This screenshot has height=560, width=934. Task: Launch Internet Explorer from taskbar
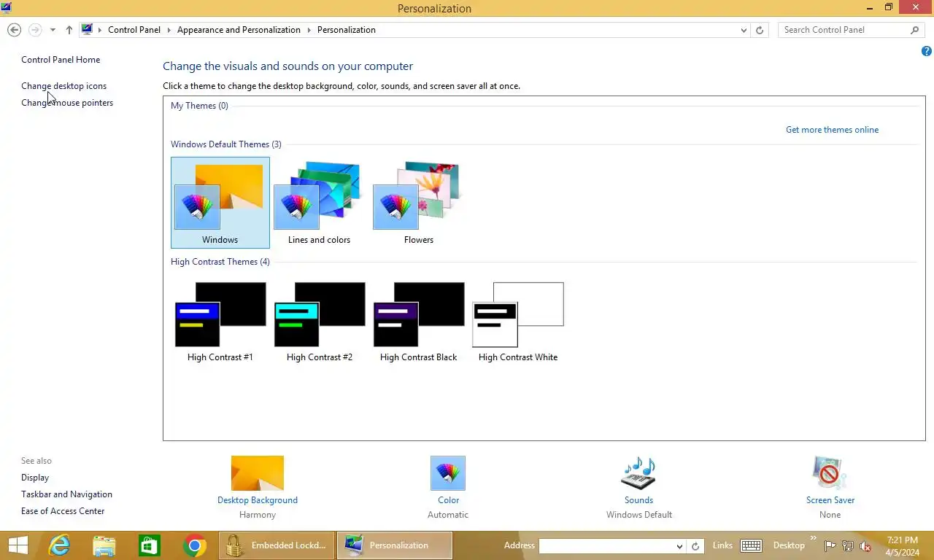click(59, 545)
